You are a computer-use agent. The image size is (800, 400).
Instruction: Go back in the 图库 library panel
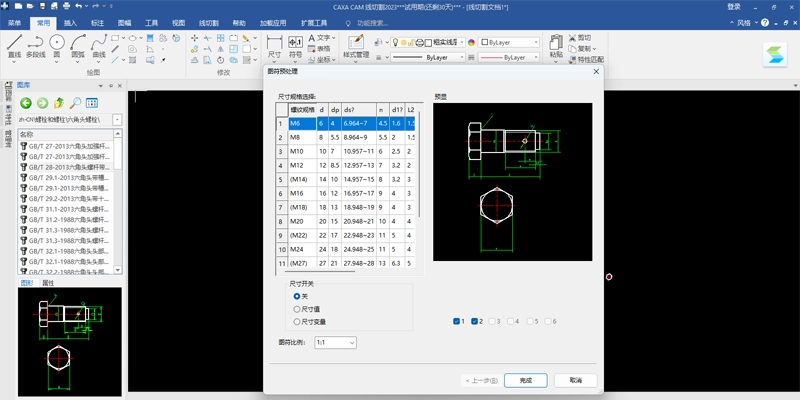point(26,103)
